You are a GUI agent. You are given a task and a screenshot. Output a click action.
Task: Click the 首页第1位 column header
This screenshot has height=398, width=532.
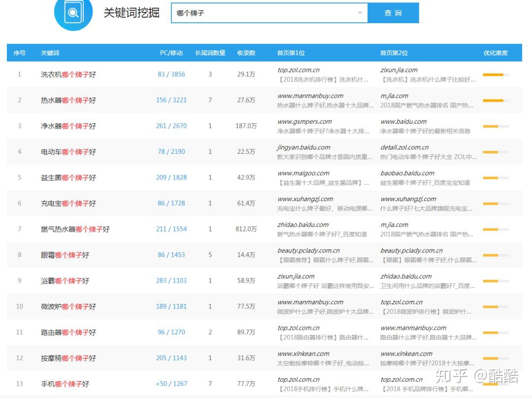(x=291, y=53)
